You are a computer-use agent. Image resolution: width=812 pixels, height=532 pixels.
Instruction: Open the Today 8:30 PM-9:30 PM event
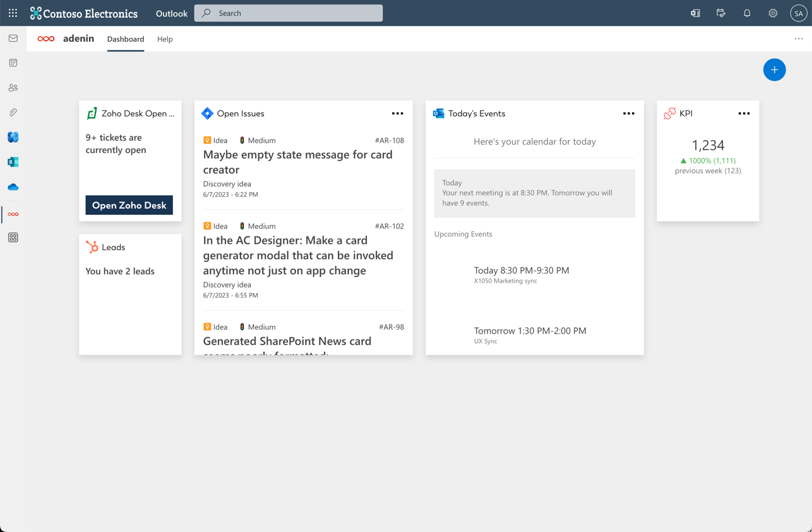coord(522,270)
